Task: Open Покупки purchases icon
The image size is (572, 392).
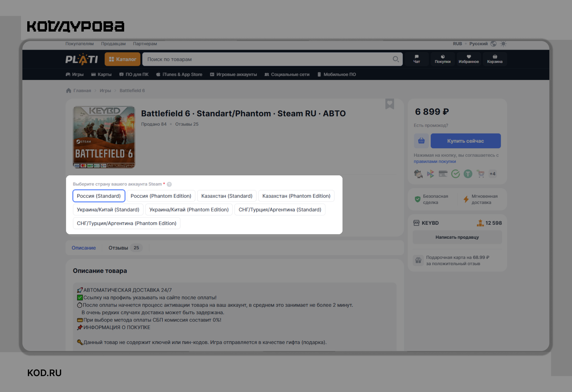Action: (x=443, y=59)
